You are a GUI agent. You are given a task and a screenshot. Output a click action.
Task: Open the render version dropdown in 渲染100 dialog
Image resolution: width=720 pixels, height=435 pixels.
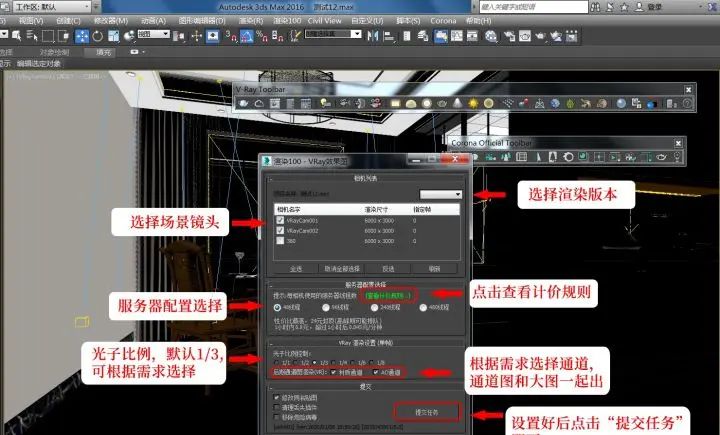pyautogui.click(x=440, y=194)
